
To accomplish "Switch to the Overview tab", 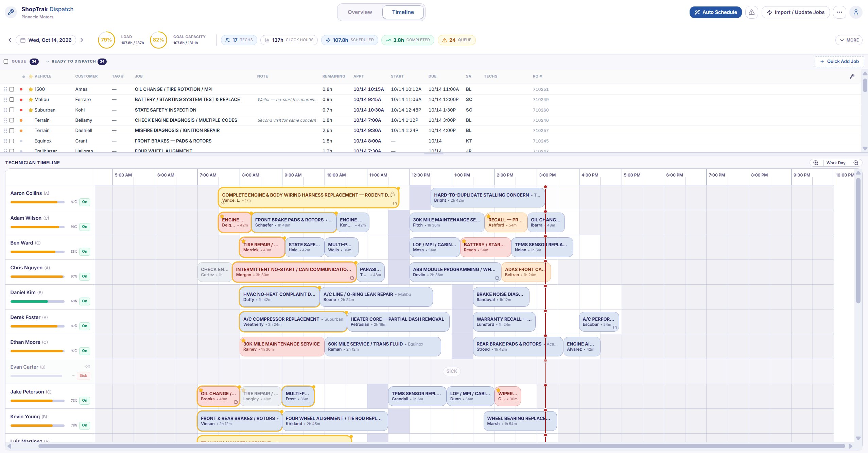I will pyautogui.click(x=360, y=12).
